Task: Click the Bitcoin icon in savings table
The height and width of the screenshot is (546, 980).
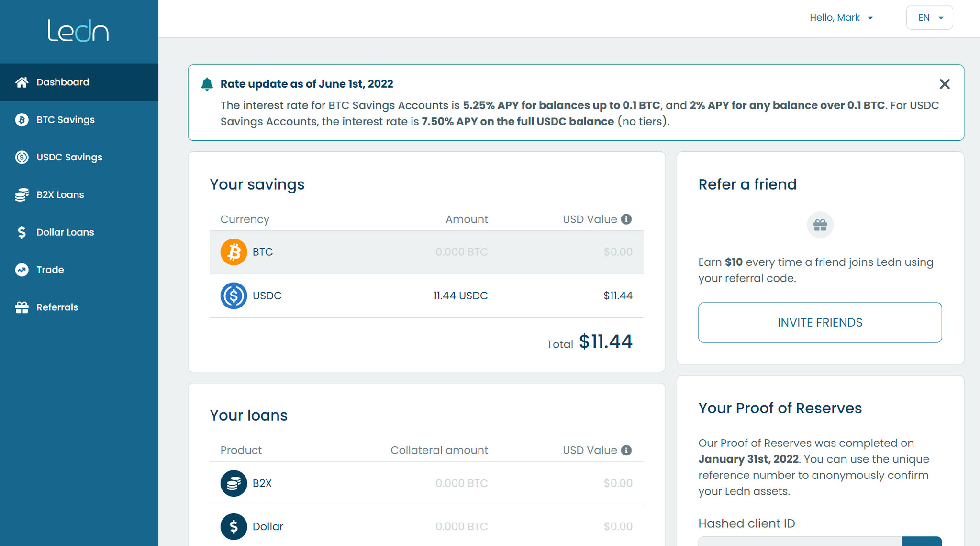Action: click(234, 252)
